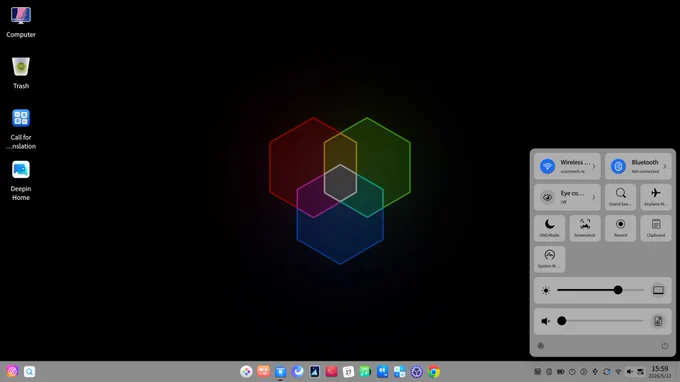Open the System Monitor tile

pos(549,259)
